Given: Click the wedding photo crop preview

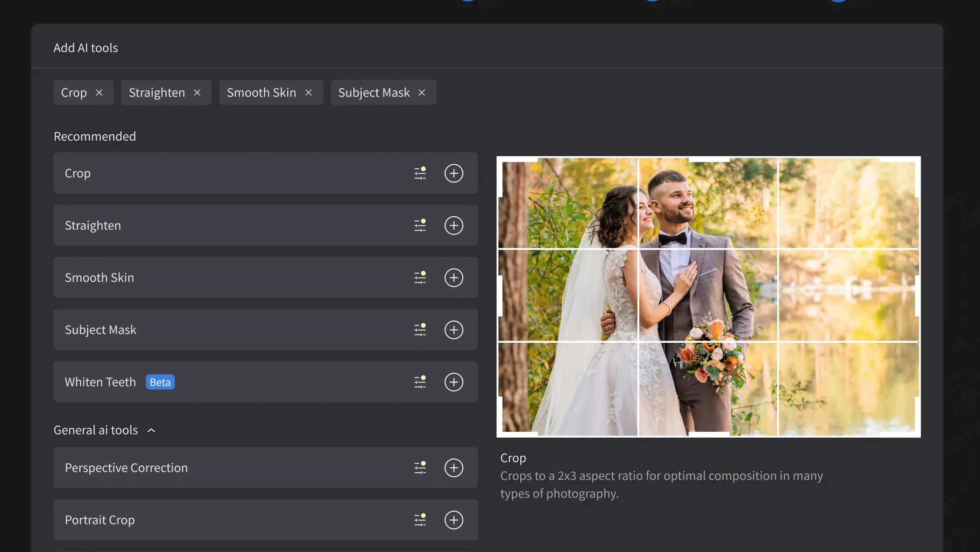Looking at the screenshot, I should tap(708, 296).
